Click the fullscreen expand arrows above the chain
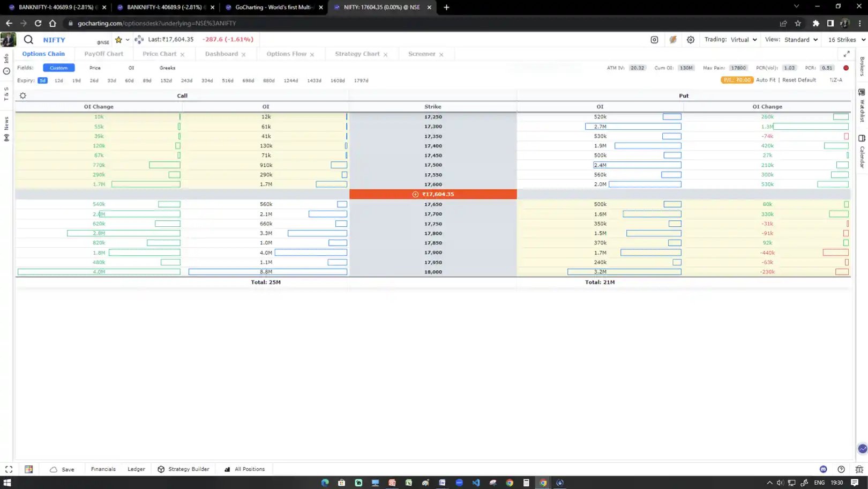Screen dimensions: 868x489 (x=847, y=54)
